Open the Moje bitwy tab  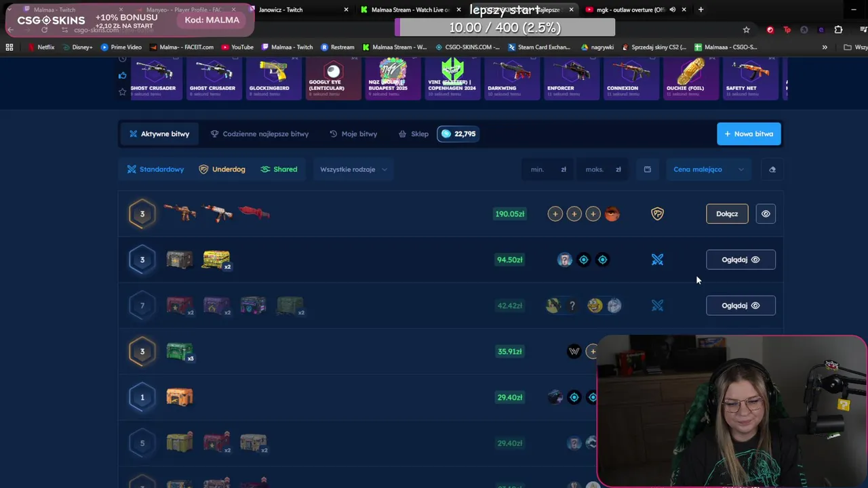[x=353, y=134]
